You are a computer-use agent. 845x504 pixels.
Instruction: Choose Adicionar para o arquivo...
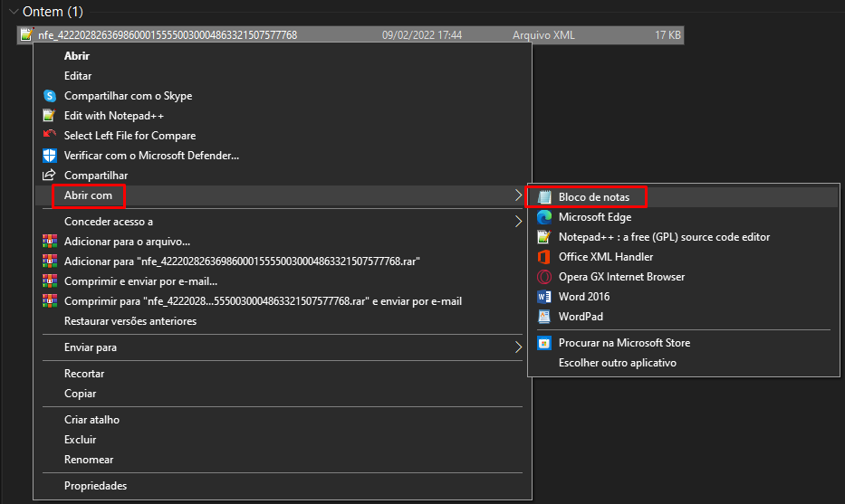(x=127, y=242)
